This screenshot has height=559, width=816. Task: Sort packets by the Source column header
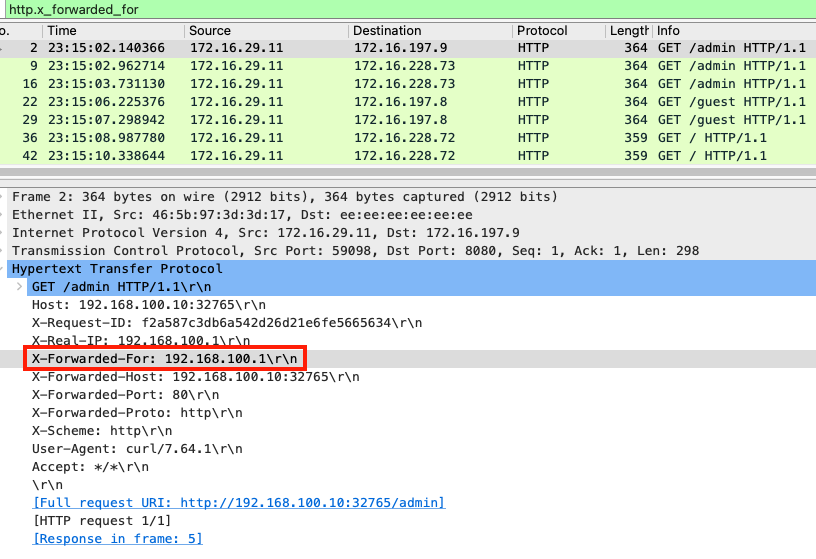(266, 31)
